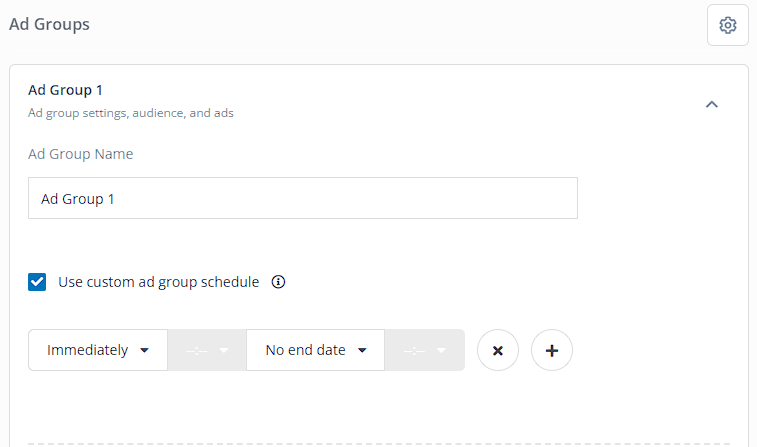The image size is (757, 447).
Task: Select the greyed end time dropdown
Action: click(424, 350)
